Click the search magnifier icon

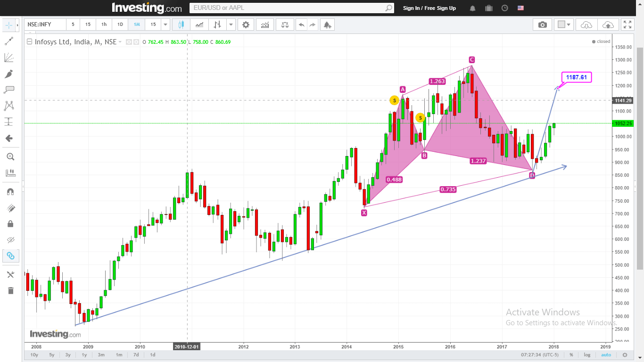coord(389,8)
